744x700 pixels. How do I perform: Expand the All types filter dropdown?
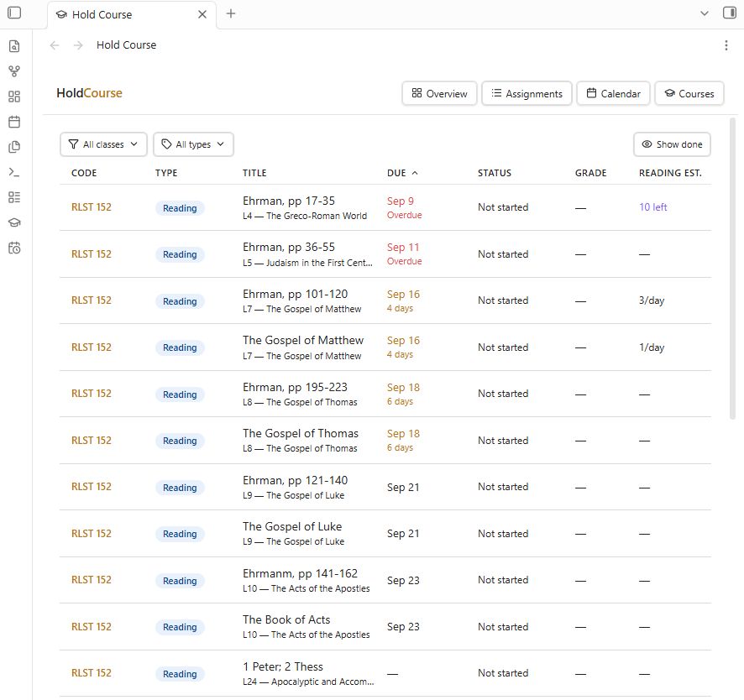click(x=193, y=144)
